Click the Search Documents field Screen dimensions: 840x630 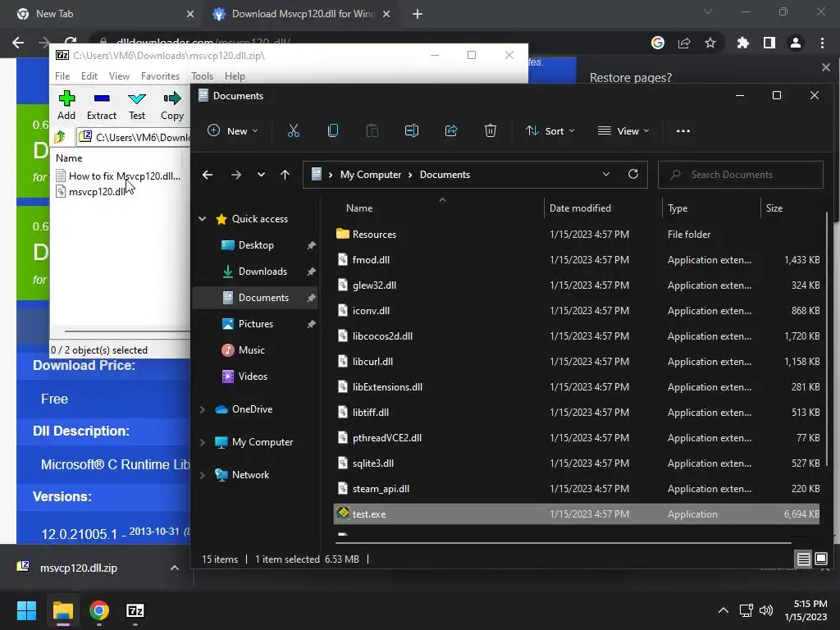point(741,175)
